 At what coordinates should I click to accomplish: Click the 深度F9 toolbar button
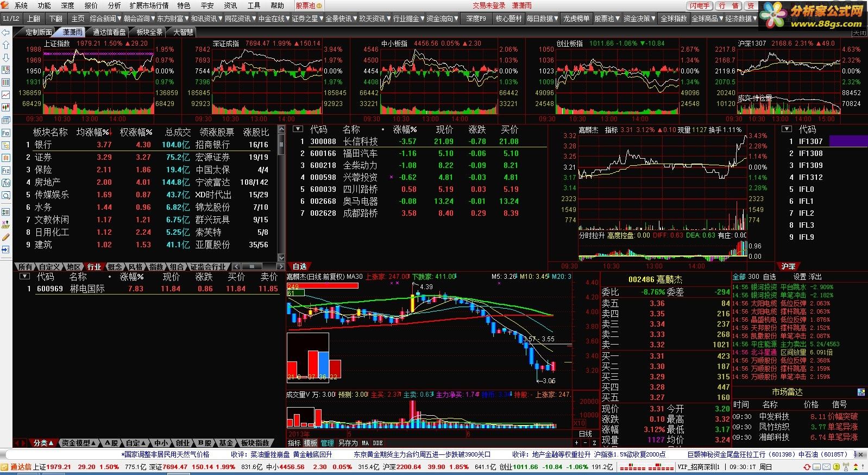pos(476,18)
